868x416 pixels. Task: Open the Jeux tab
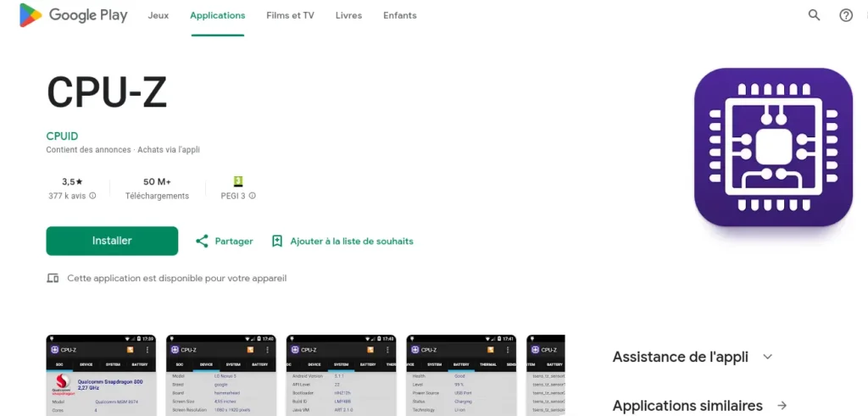159,15
